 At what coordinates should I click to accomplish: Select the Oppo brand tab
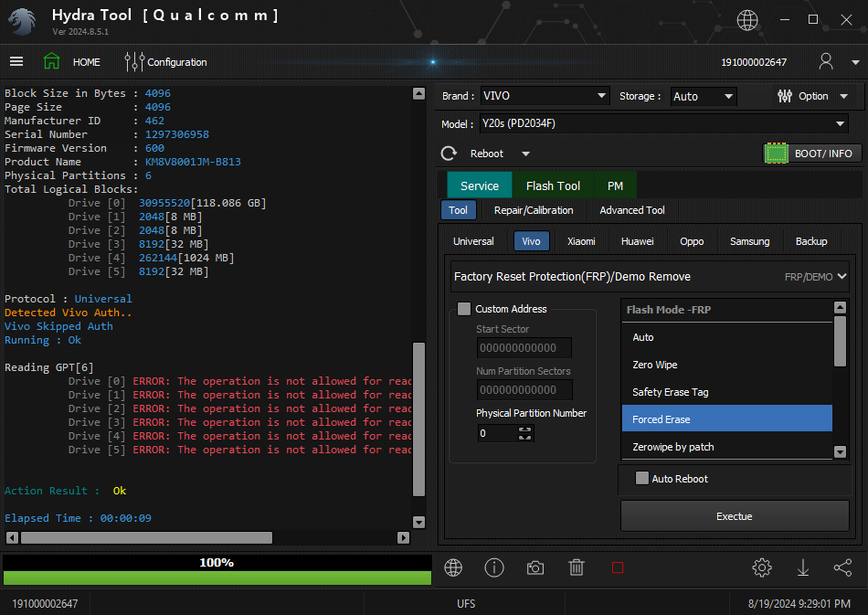692,241
